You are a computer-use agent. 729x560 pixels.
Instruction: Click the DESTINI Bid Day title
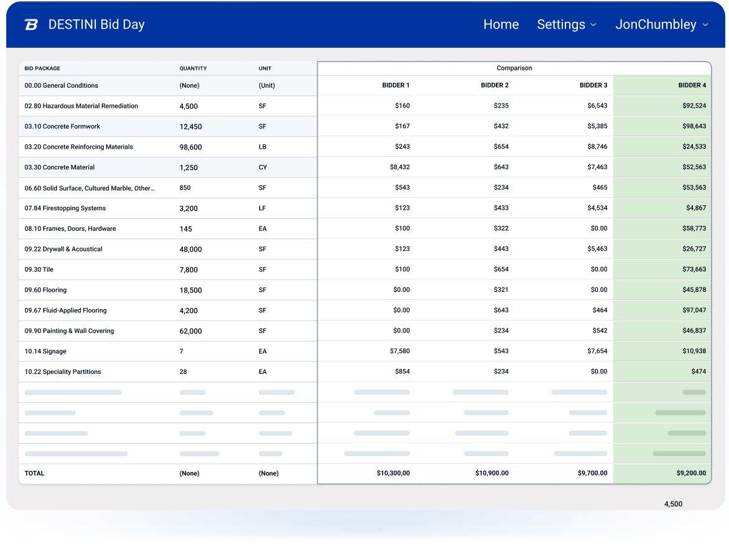(96, 24)
